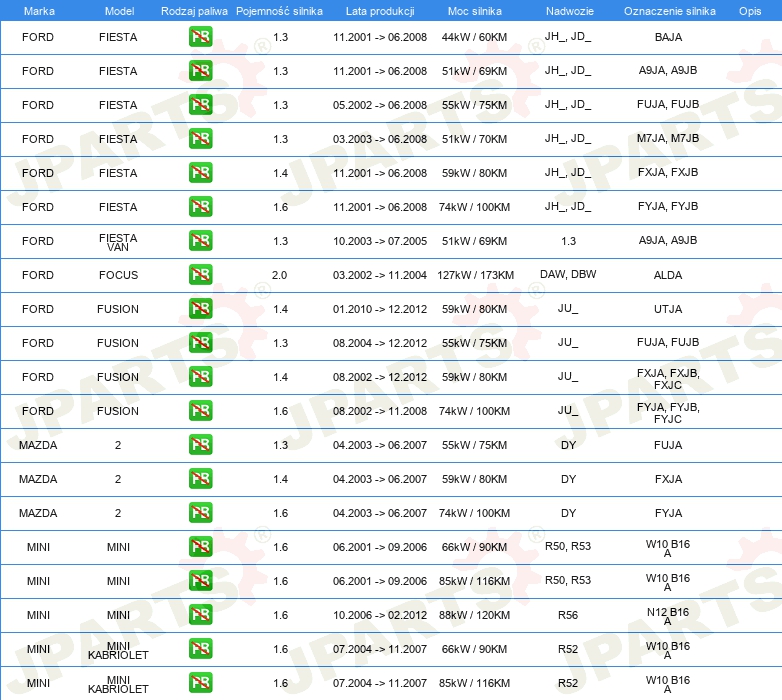The height and width of the screenshot is (700, 782).
Task: Click production dates 08.2002 -> 11.2008
Action: (380, 411)
